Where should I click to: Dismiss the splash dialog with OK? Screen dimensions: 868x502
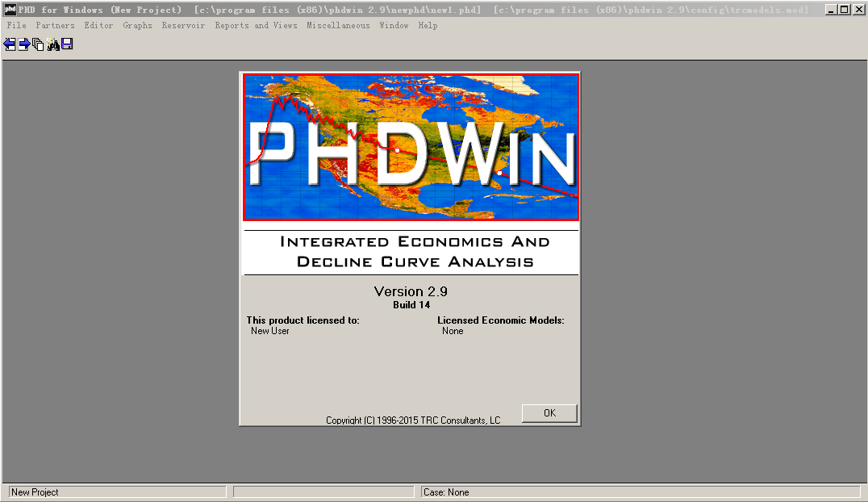[549, 413]
